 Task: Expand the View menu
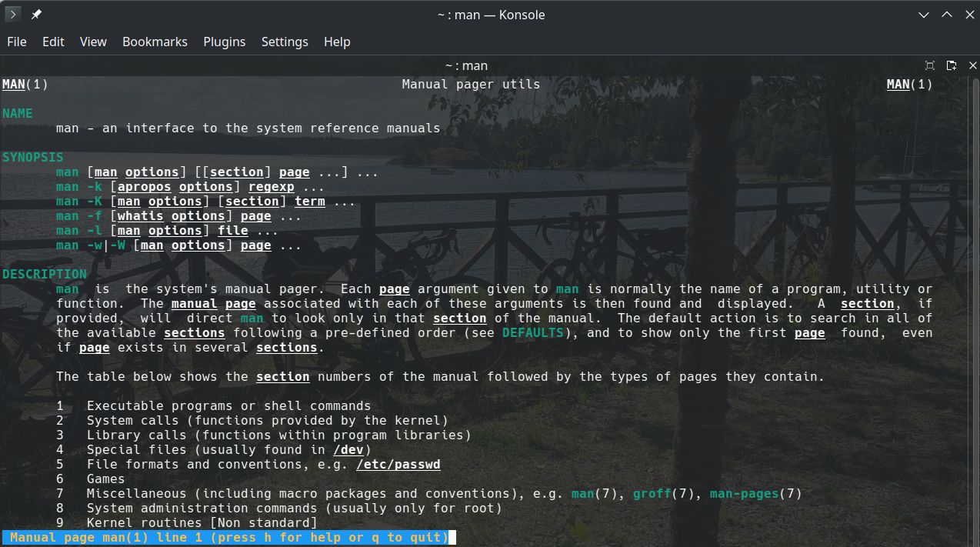tap(93, 42)
